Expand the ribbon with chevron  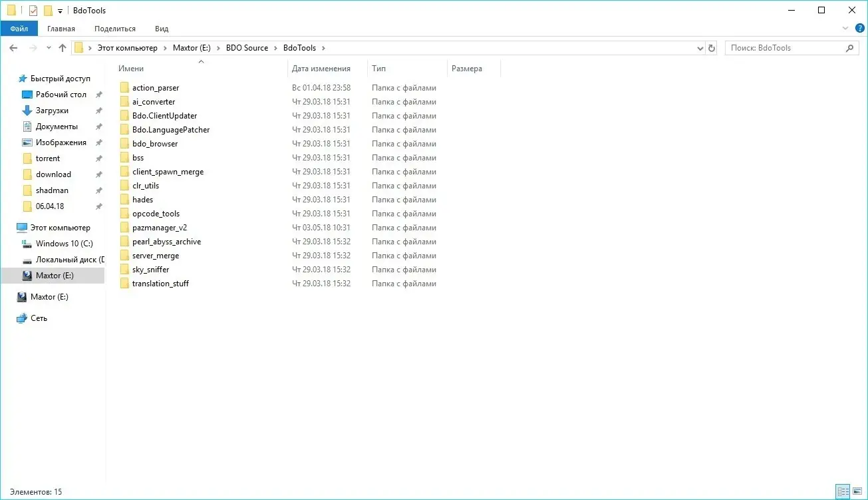845,28
